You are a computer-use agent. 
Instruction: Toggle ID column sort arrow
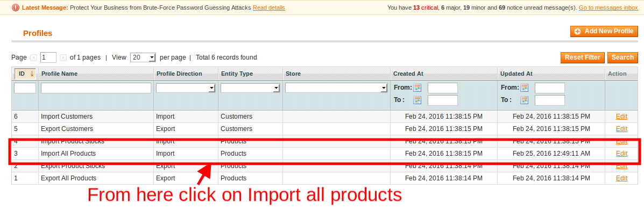(32, 74)
